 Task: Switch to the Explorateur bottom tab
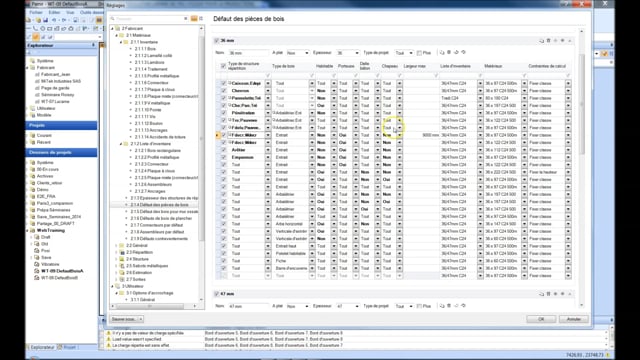coord(42,347)
